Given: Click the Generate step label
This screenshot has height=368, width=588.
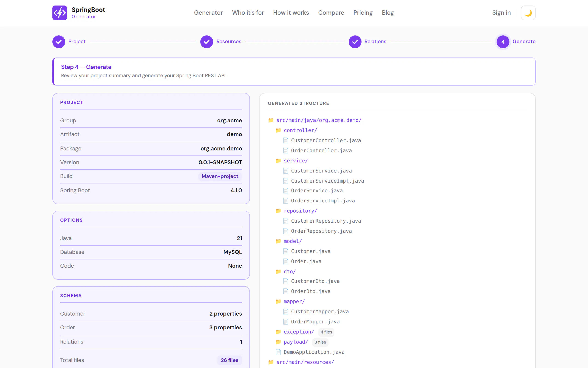Looking at the screenshot, I should point(524,41).
